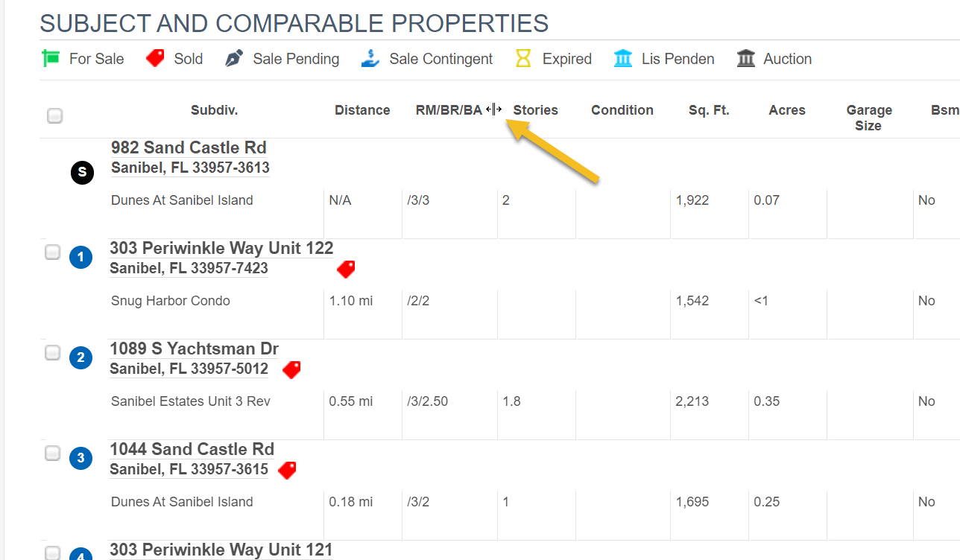Enable the checkbox for 1089 S Yachtsman Dr

pos(52,352)
